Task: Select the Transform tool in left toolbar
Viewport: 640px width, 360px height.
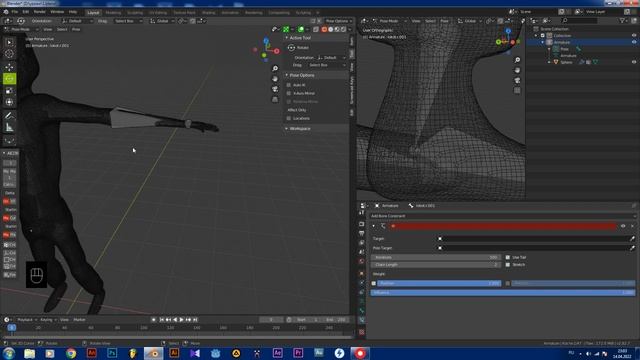Action: pos(9,102)
